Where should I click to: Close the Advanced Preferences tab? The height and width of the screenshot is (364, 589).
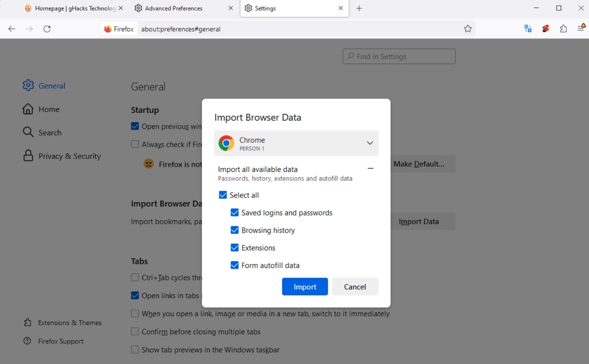pyautogui.click(x=231, y=8)
